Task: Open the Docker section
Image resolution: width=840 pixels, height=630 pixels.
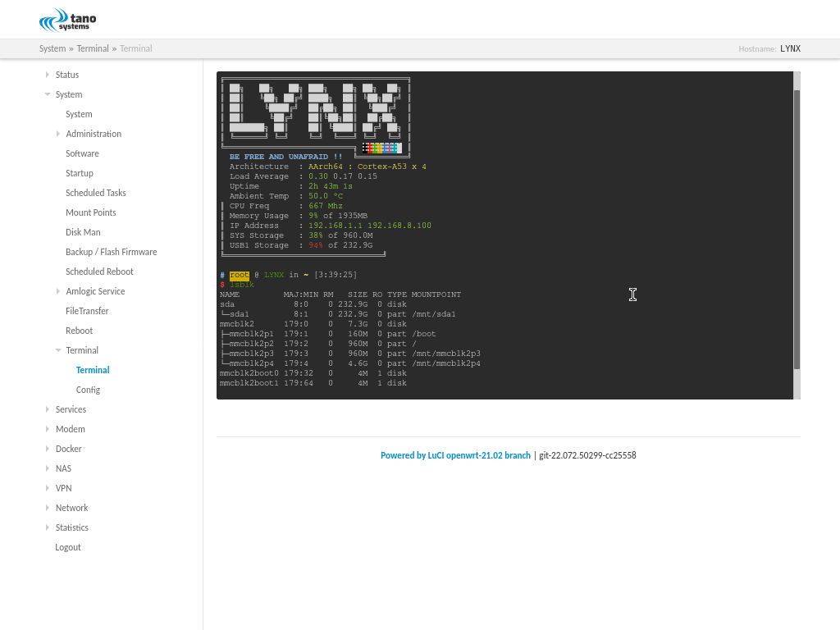Action: pos(69,449)
